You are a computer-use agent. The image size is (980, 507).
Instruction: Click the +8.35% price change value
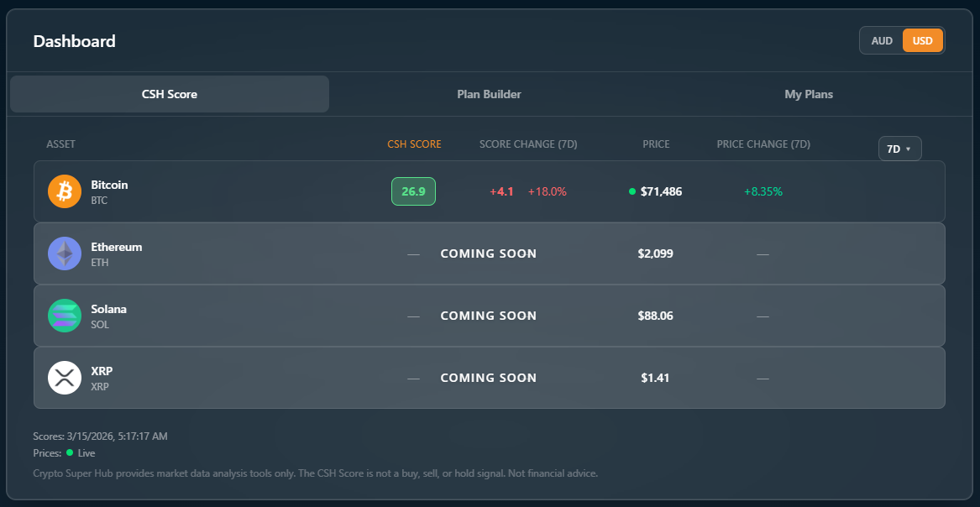[x=763, y=191]
